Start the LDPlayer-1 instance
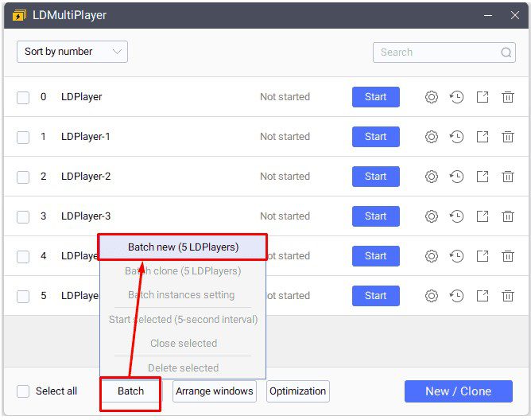This screenshot has width=531, height=420. tap(375, 137)
